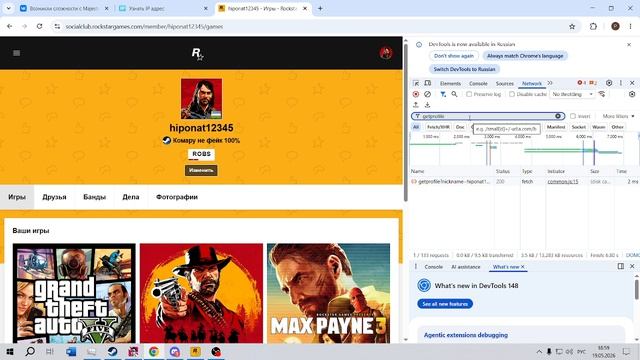
Task: Open the Chrome tab search dropdown arrow
Action: pyautogui.click(x=8, y=8)
